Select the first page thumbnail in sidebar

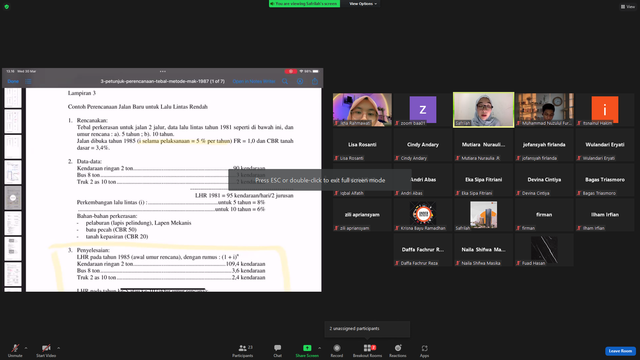pyautogui.click(x=13, y=98)
